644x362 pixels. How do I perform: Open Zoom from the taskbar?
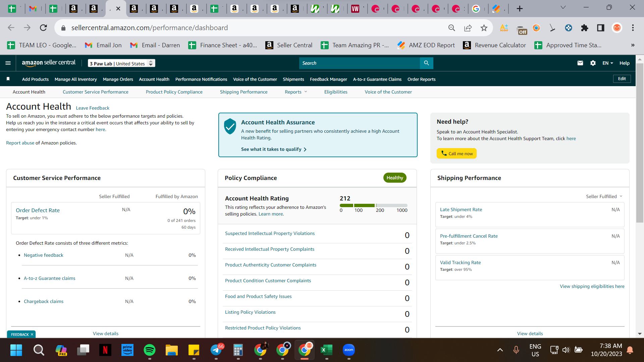click(349, 350)
